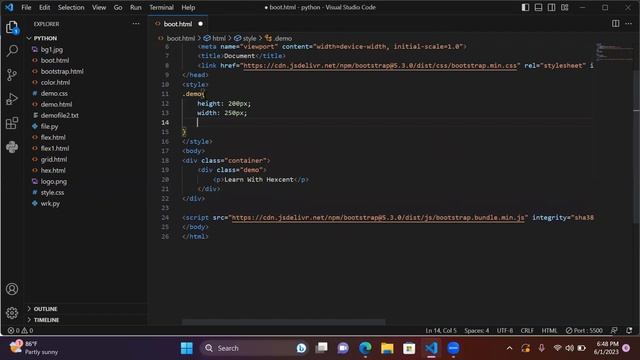The width and height of the screenshot is (640, 360).
Task: Click the .demo breadcrumb segment
Action: 279,38
